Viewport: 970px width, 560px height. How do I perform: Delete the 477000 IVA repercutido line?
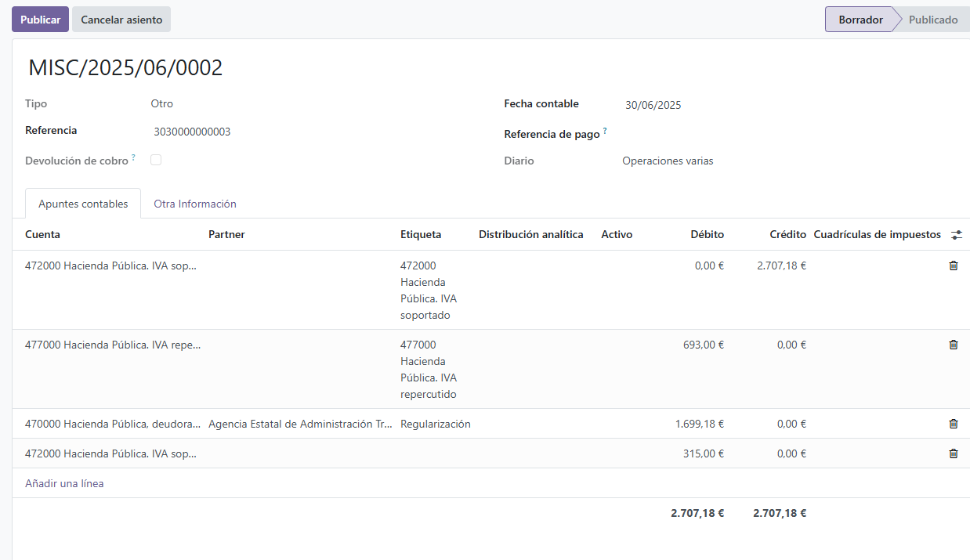[x=953, y=345]
